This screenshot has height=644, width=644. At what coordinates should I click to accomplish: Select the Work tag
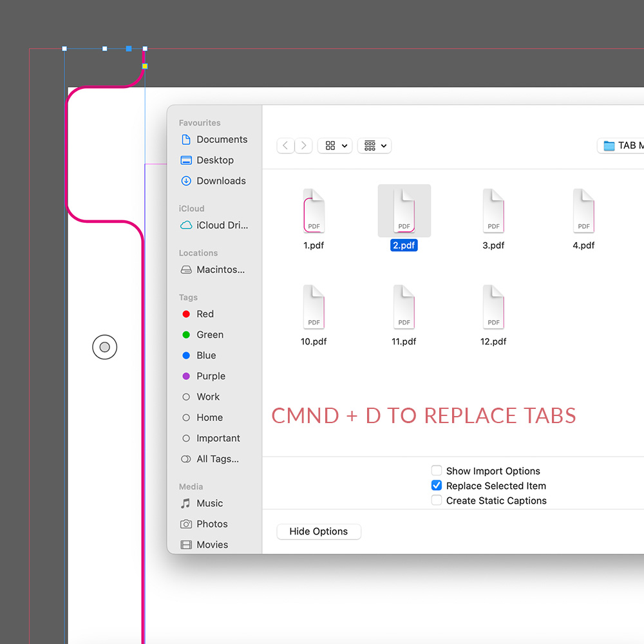coord(200,397)
